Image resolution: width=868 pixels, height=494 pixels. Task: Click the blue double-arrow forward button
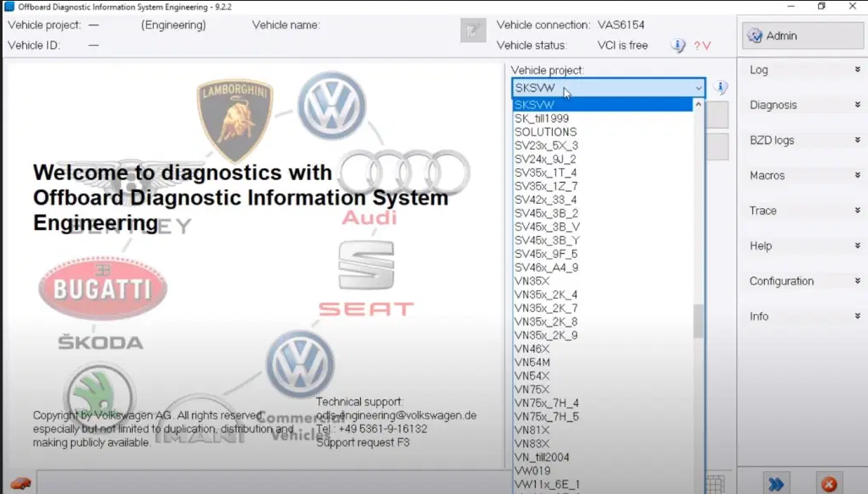tap(776, 485)
